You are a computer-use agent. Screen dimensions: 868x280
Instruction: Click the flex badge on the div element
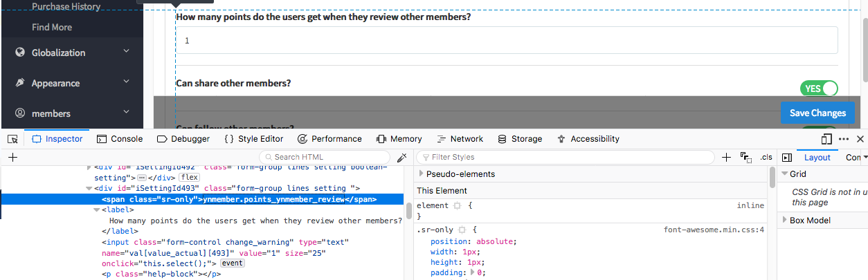click(190, 178)
